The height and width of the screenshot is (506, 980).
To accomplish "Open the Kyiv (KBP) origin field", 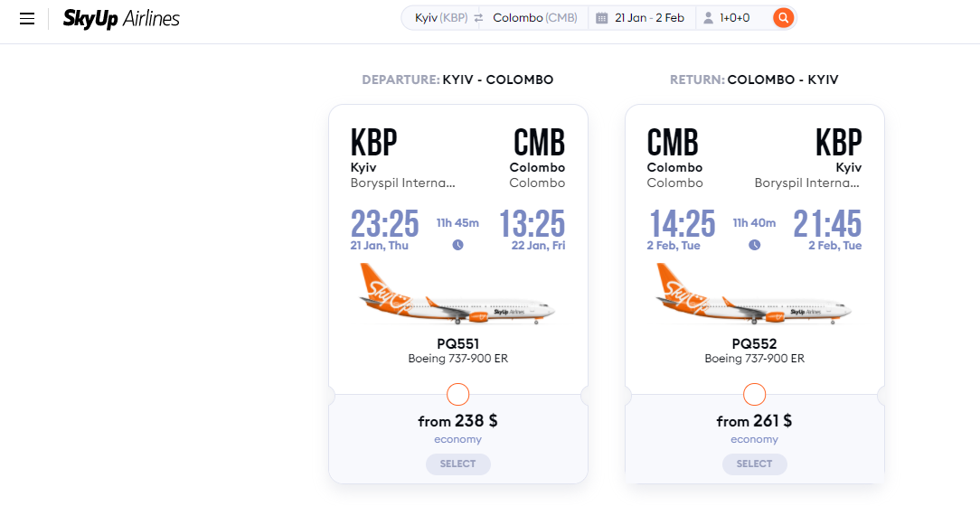I will (x=441, y=18).
